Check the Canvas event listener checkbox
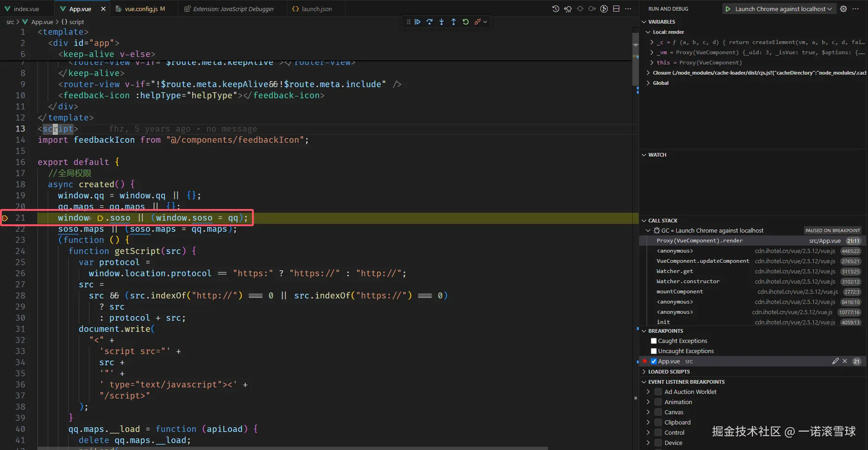 tap(658, 412)
